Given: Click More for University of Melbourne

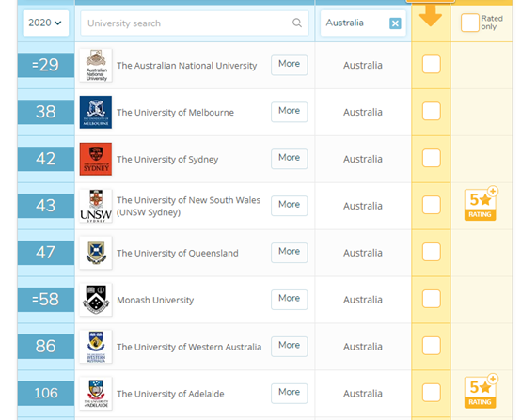Looking at the screenshot, I should tap(289, 112).
